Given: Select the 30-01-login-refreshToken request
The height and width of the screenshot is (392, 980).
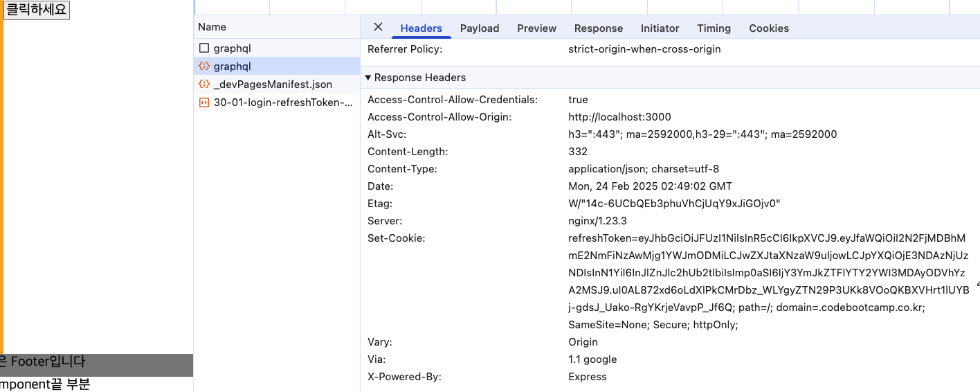Looking at the screenshot, I should point(276,103).
